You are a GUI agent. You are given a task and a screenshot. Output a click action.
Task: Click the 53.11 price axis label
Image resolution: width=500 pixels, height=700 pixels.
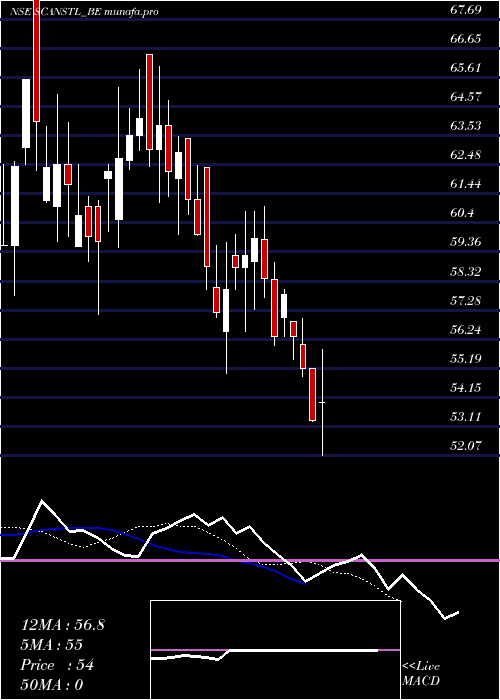click(466, 417)
